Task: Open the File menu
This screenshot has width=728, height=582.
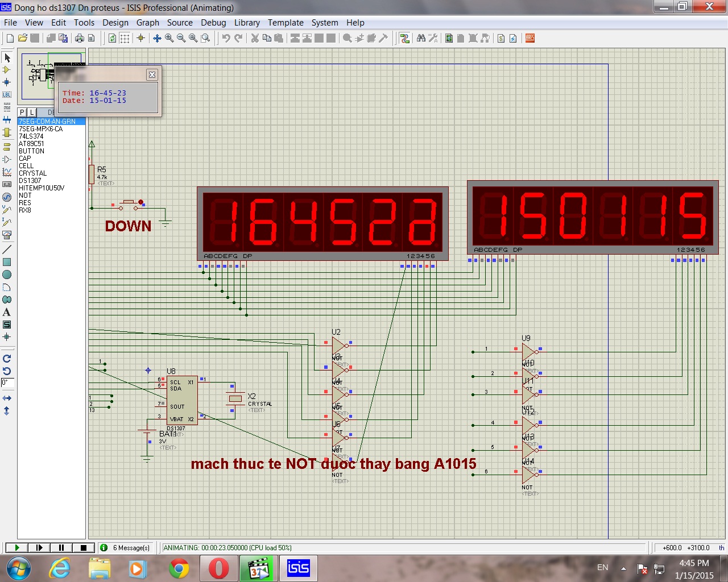Action: coord(10,23)
